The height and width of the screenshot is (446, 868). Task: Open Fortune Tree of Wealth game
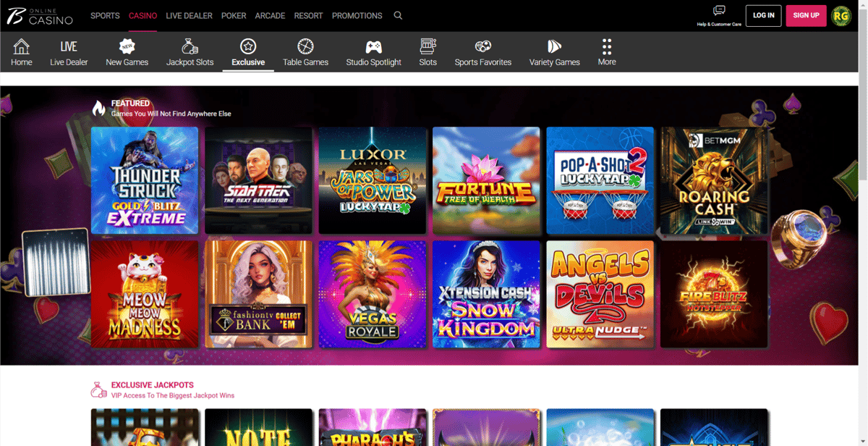click(486, 181)
